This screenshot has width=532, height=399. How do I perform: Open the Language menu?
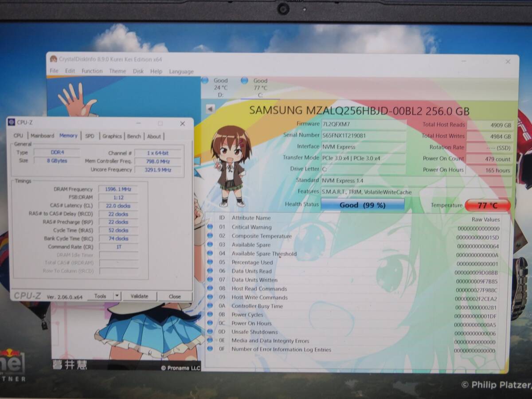point(181,71)
